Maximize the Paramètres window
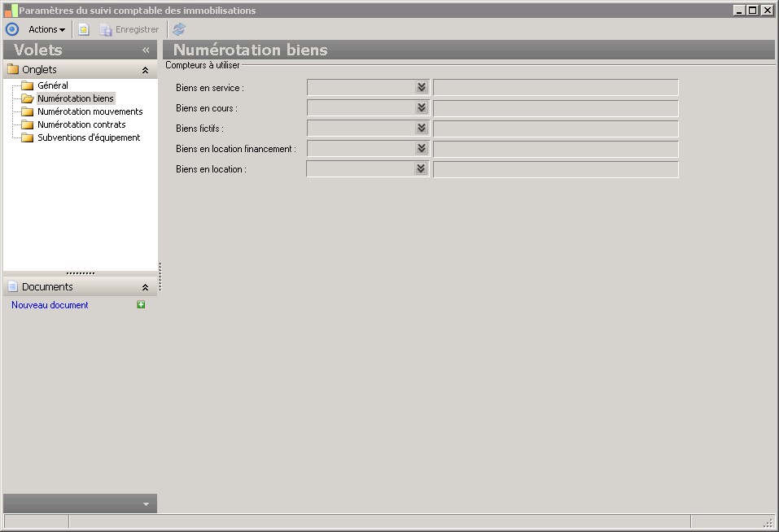 coord(753,10)
